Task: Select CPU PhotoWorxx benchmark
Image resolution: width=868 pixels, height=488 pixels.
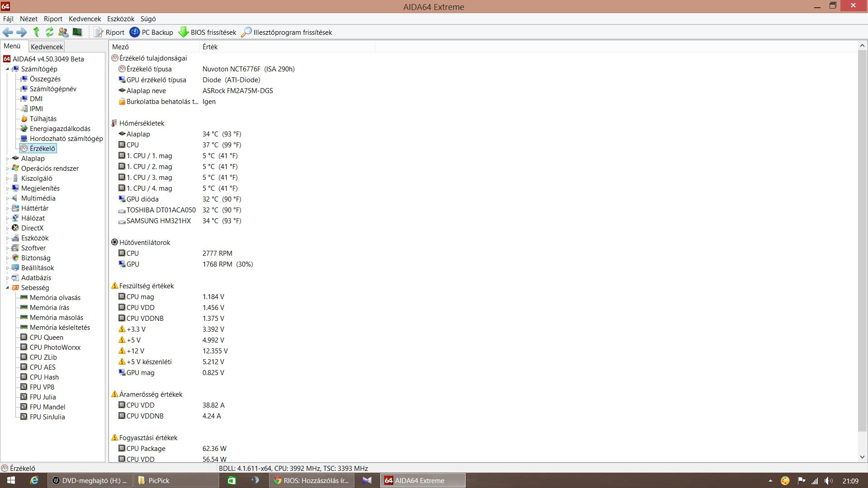Action: click(x=55, y=347)
